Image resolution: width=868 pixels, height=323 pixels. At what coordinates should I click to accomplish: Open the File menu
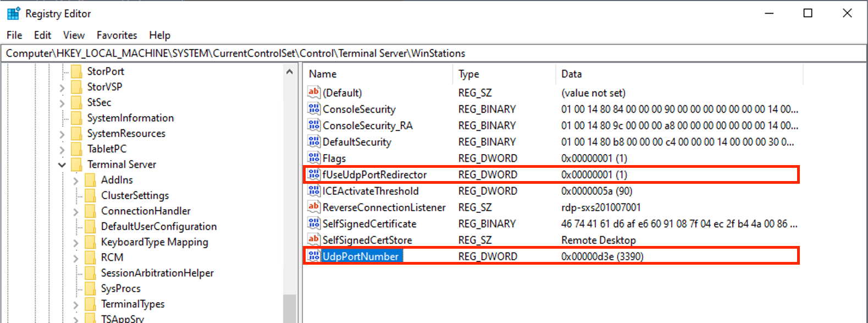click(14, 35)
